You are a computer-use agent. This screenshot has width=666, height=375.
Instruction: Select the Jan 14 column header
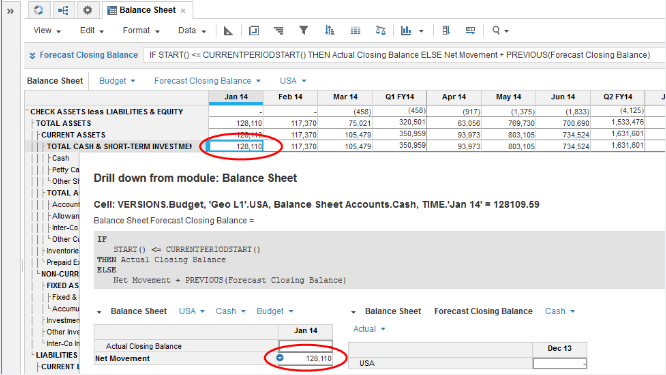click(x=236, y=97)
